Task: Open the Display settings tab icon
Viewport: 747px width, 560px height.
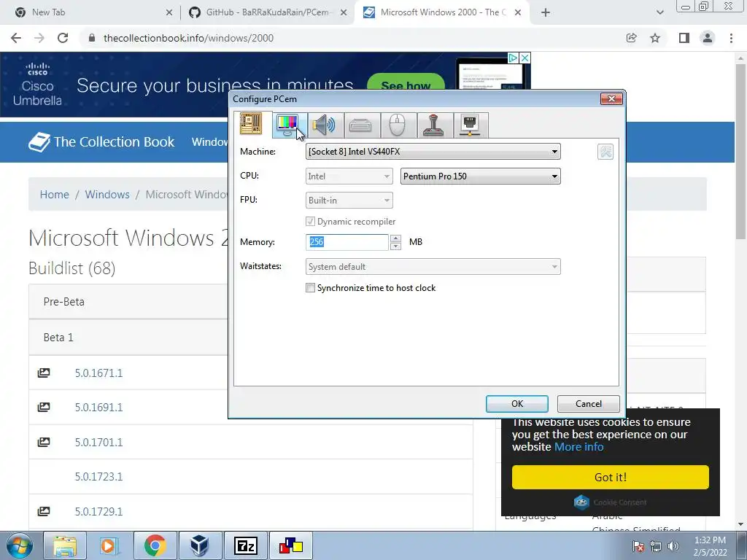Action: [287, 125]
